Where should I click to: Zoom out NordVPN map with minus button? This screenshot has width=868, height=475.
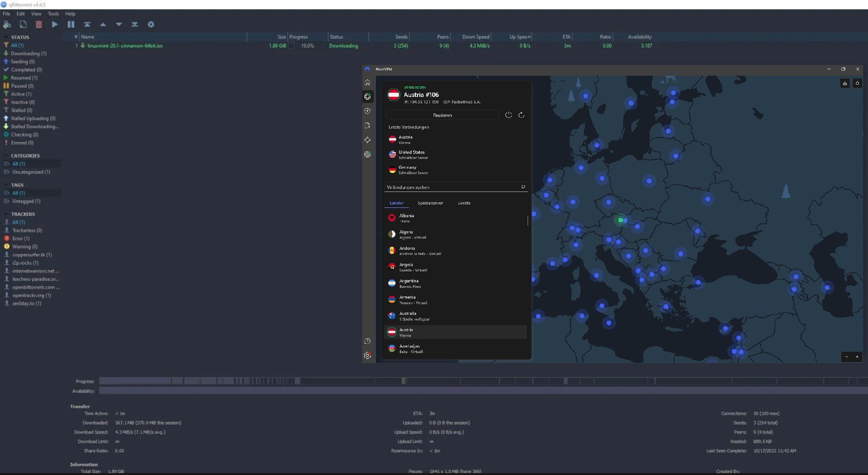847,357
